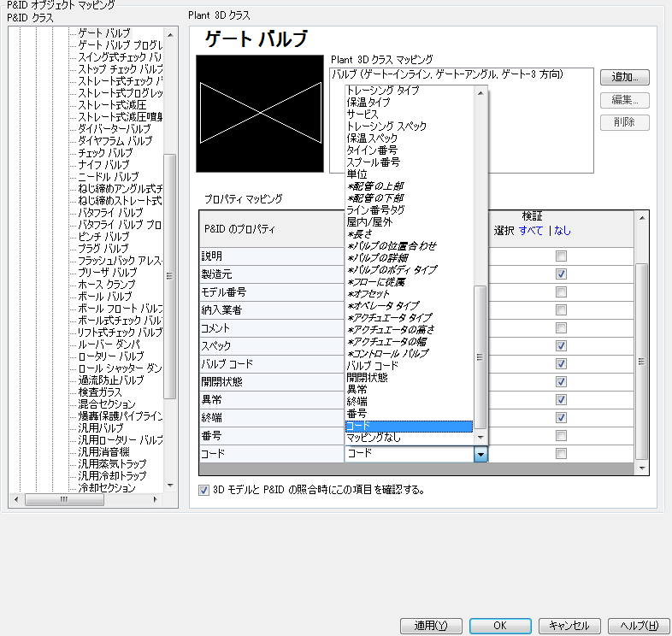Click the 適用(Y) button
The image size is (672, 636).
pos(431,626)
